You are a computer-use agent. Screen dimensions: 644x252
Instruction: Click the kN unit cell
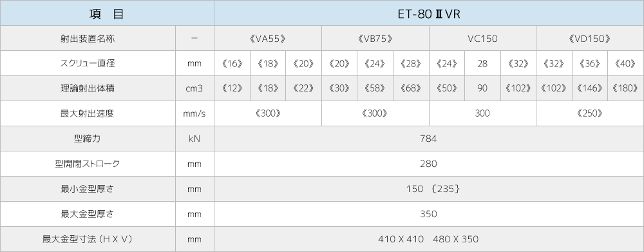[194, 139]
